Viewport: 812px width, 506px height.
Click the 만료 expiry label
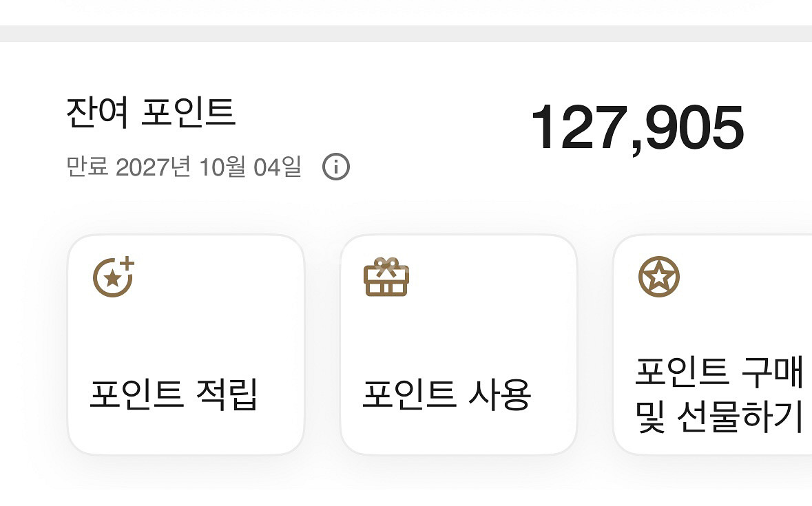tap(87, 167)
